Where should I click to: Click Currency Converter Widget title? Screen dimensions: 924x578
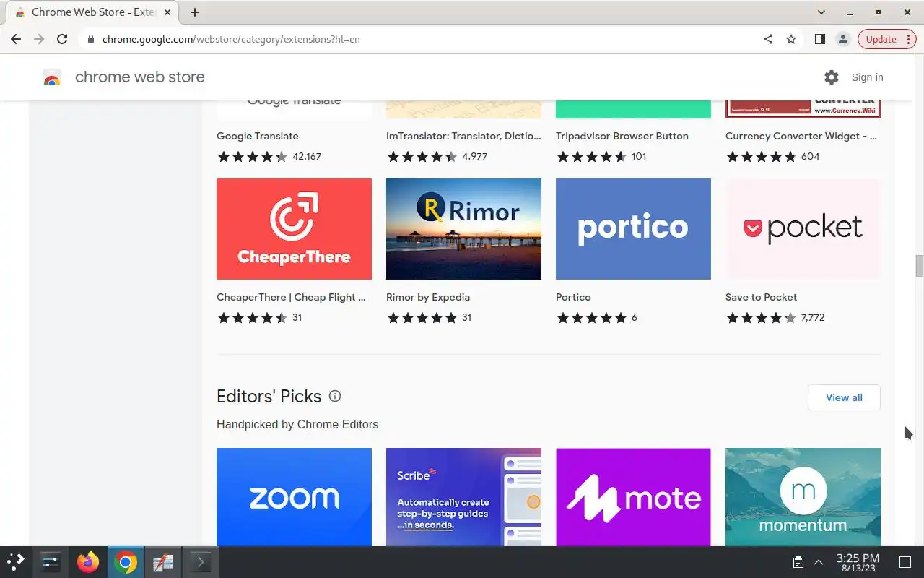pos(801,136)
